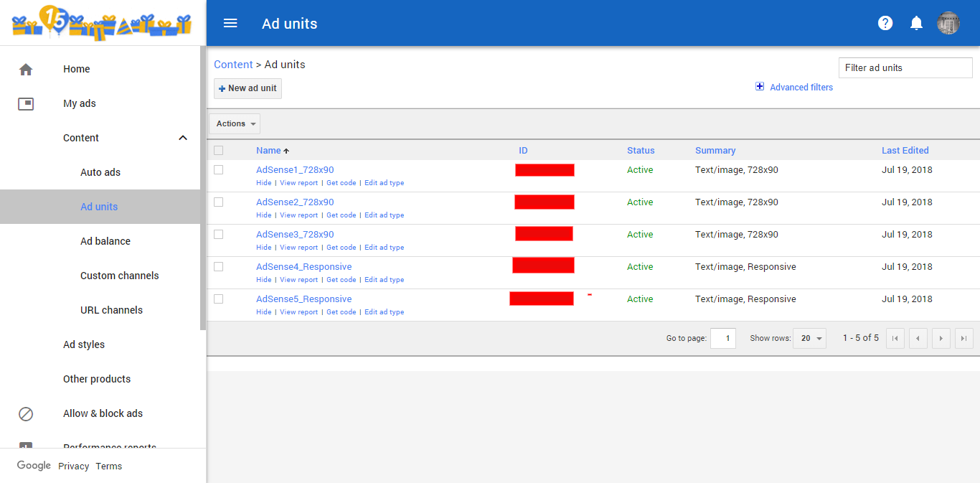This screenshot has width=980, height=483.
Task: Sort by the Last Edited column header
Action: tap(905, 151)
